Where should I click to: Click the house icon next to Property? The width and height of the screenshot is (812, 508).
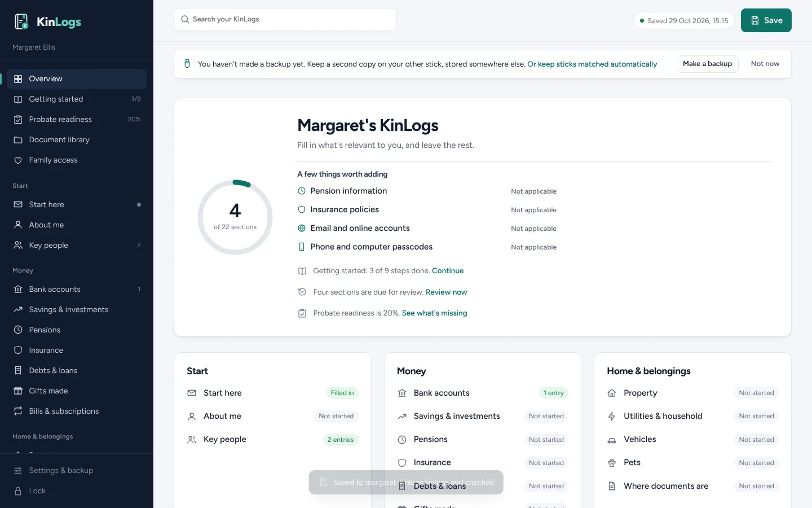612,393
